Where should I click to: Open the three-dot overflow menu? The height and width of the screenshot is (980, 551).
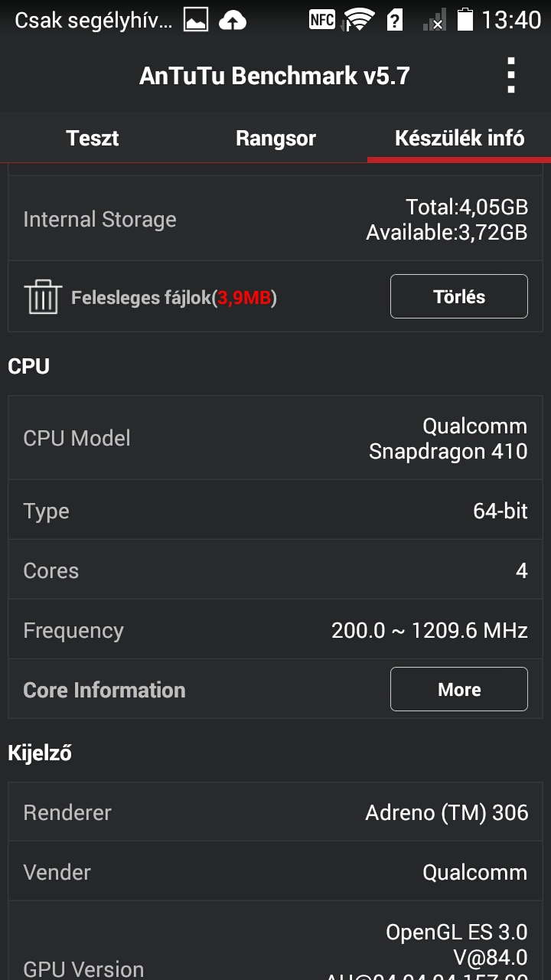tap(511, 76)
